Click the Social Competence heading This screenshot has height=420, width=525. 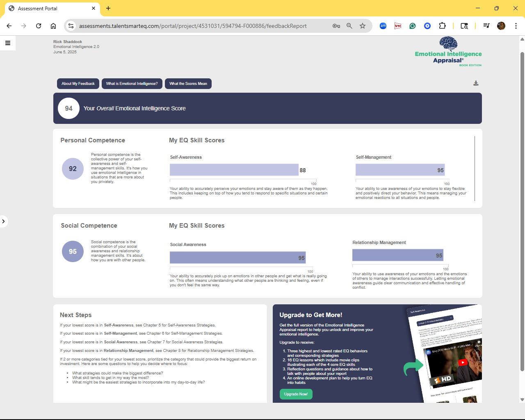(x=89, y=226)
